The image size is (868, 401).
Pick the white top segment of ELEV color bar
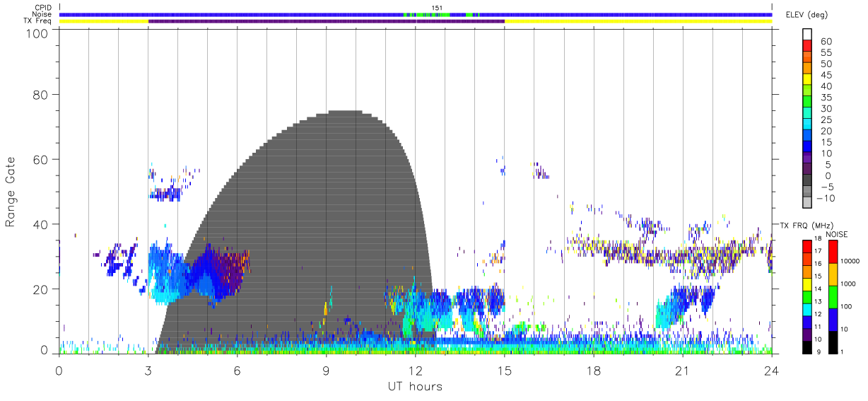pyautogui.click(x=807, y=34)
